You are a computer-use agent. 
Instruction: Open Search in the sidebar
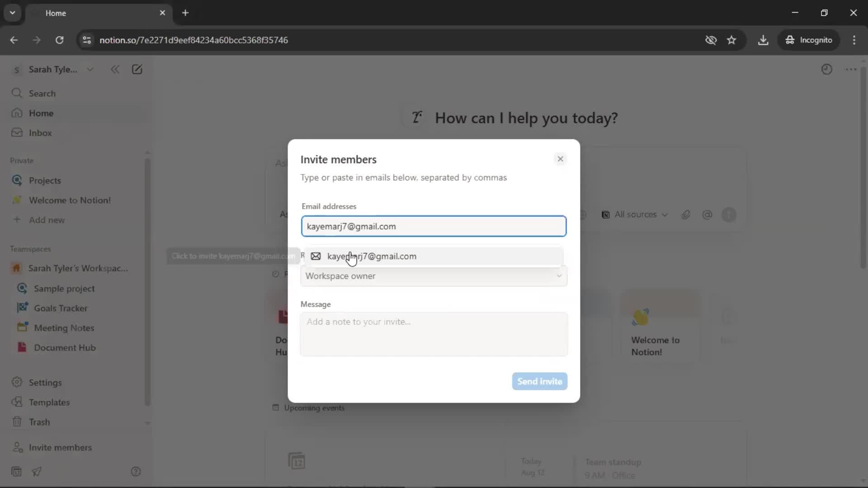pyautogui.click(x=77, y=94)
